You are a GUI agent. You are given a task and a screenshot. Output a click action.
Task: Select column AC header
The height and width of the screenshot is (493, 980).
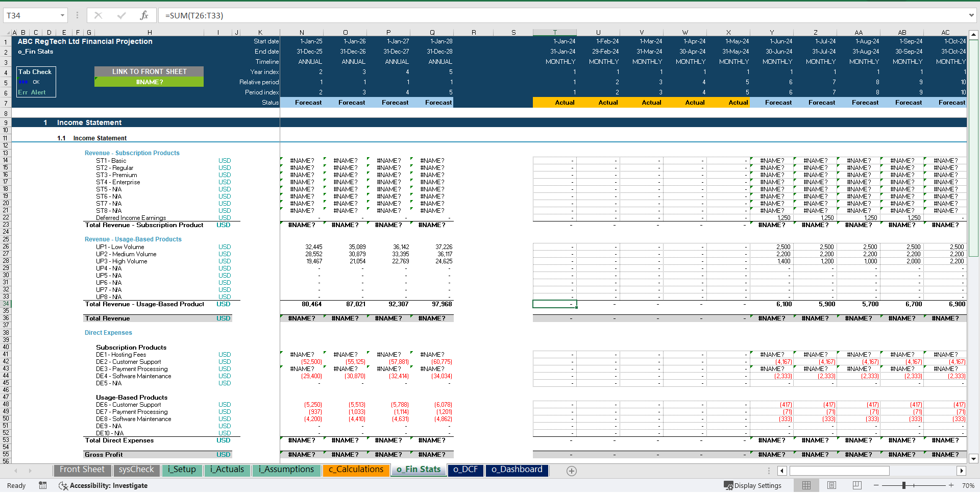click(945, 32)
